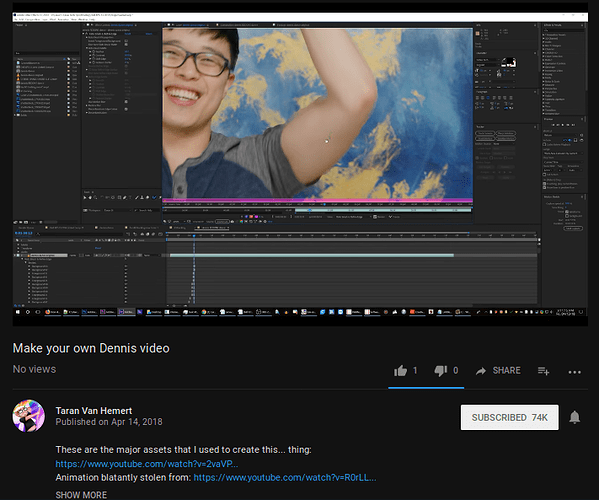
Task: Open the Share dialog
Action: pyautogui.click(x=498, y=371)
